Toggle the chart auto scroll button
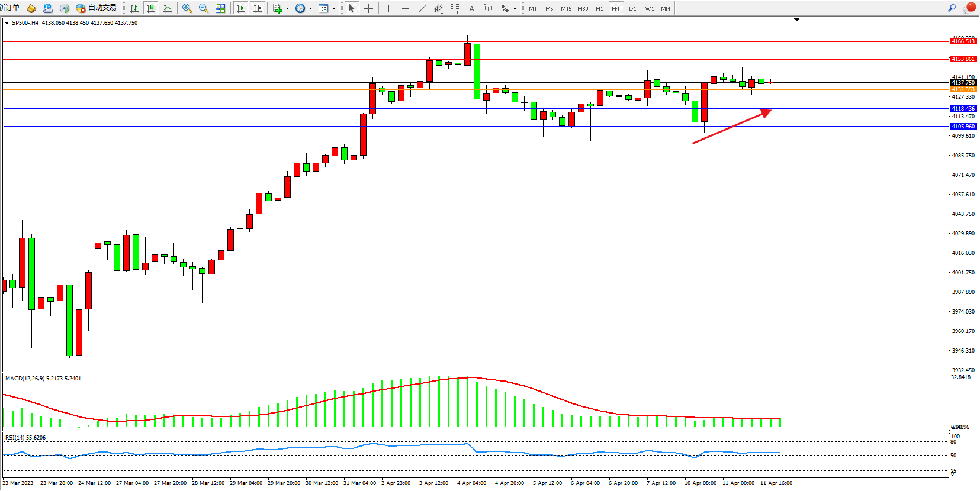980x491 pixels. click(241, 8)
